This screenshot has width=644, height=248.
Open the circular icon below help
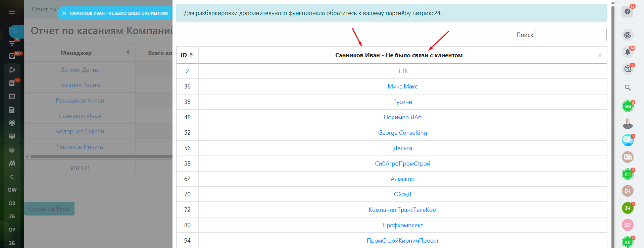pyautogui.click(x=628, y=35)
